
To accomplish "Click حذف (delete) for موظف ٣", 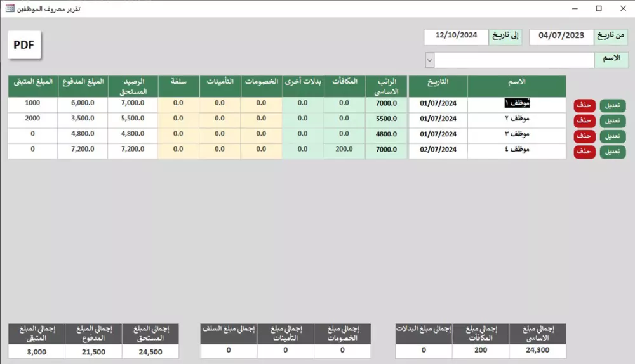I will pyautogui.click(x=584, y=136).
